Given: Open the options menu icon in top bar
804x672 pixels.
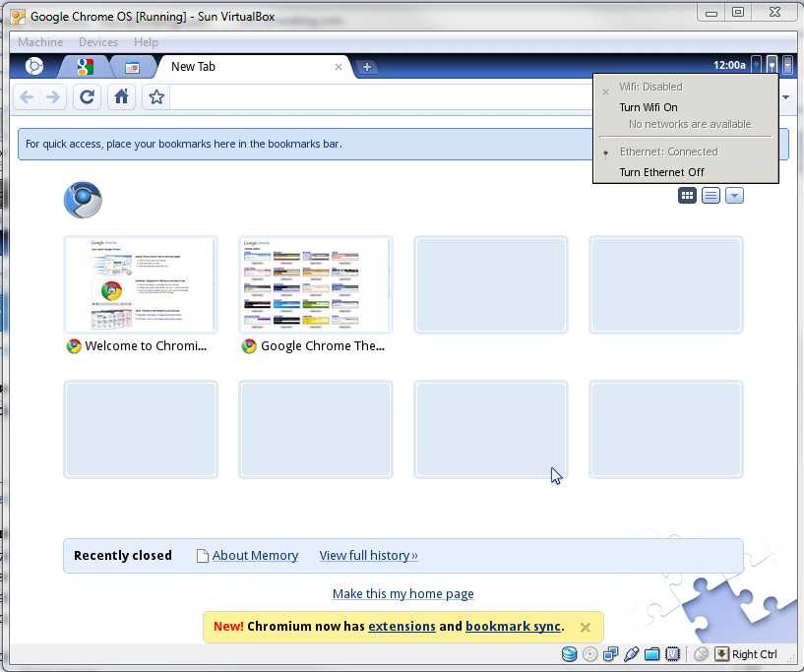Looking at the screenshot, I should coord(787,65).
